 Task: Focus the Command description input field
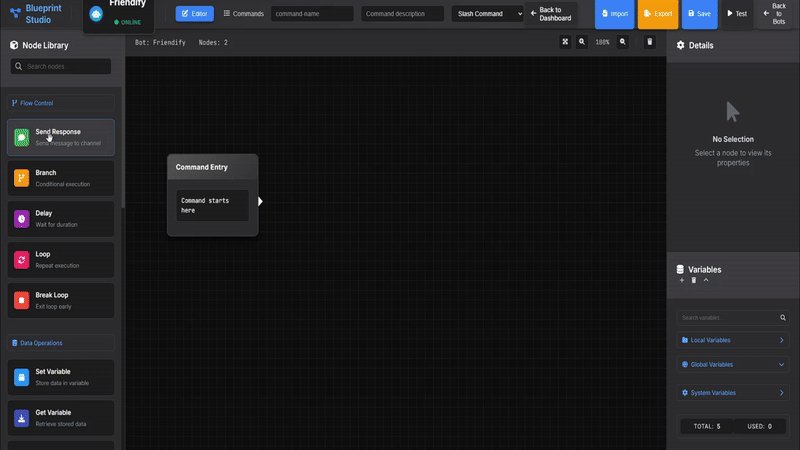402,14
